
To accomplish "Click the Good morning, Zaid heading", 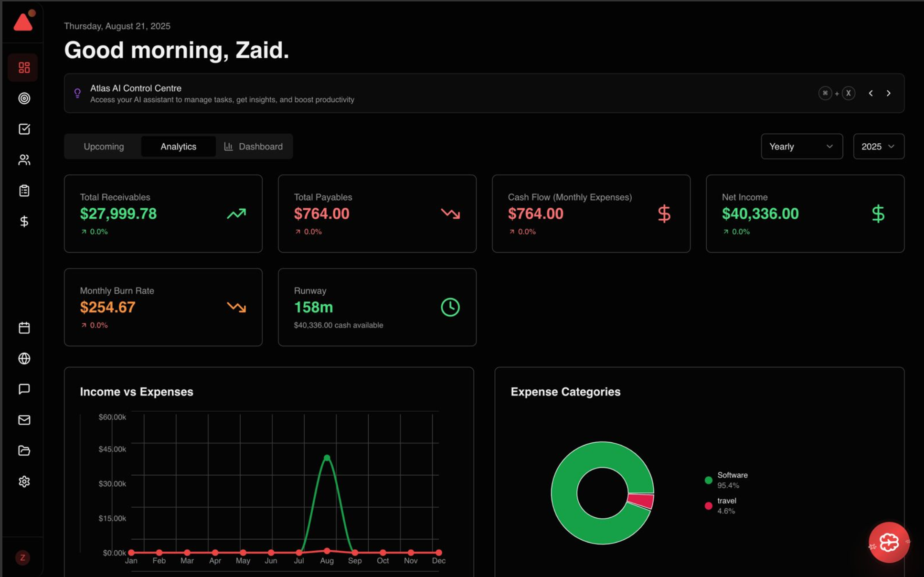I will click(177, 50).
